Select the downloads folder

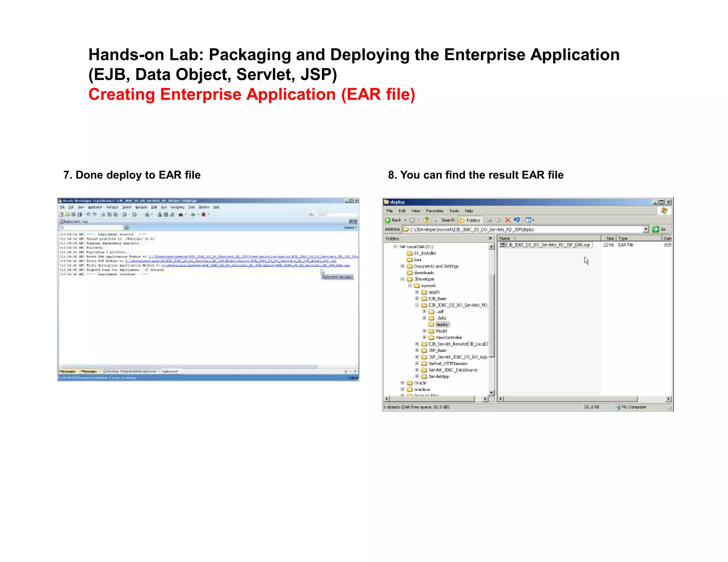tap(421, 273)
